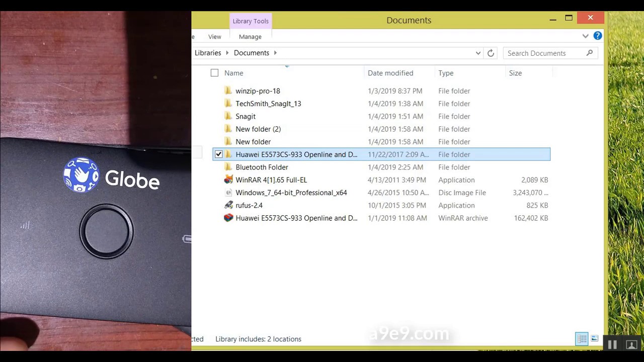Uncheck the Huawei E5573CS-933 folder checkbox
This screenshot has height=362, width=644.
click(218, 154)
